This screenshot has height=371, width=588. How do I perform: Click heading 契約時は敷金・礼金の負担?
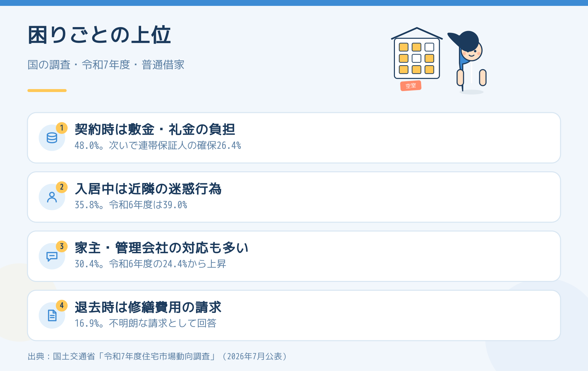click(x=155, y=130)
